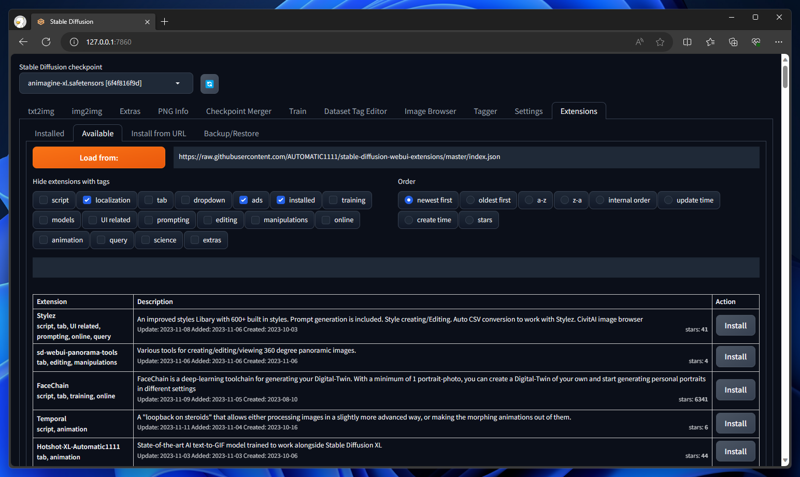
Task: Open the favorites list icon
Action: [710, 42]
